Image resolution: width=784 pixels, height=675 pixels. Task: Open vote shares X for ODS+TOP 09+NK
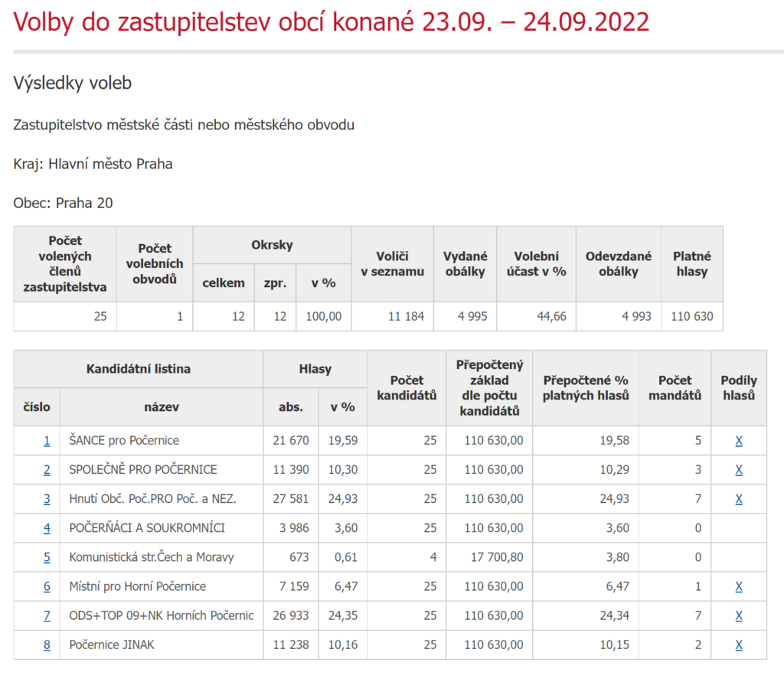click(x=739, y=615)
